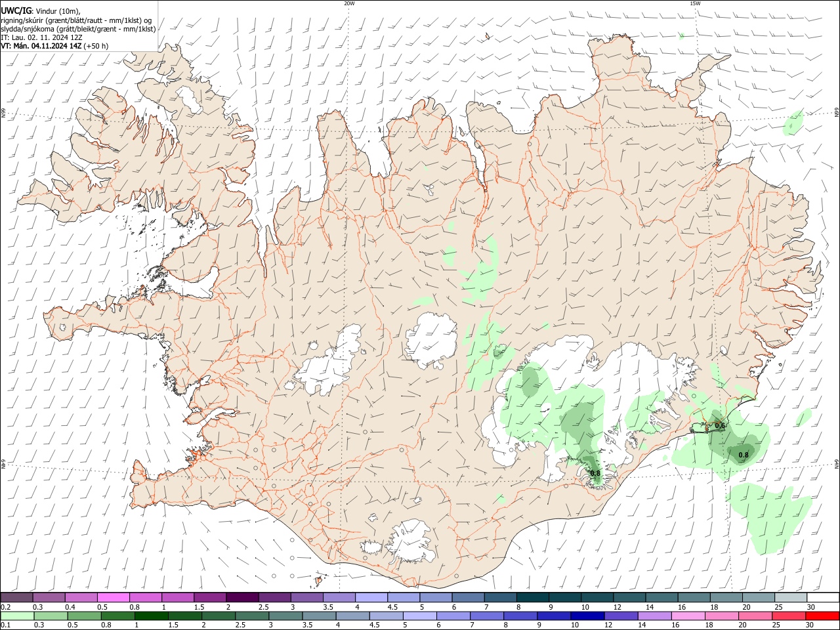Click the 'slydda/snjókoma (grátt/bleikt/grænt' description line

[78, 29]
